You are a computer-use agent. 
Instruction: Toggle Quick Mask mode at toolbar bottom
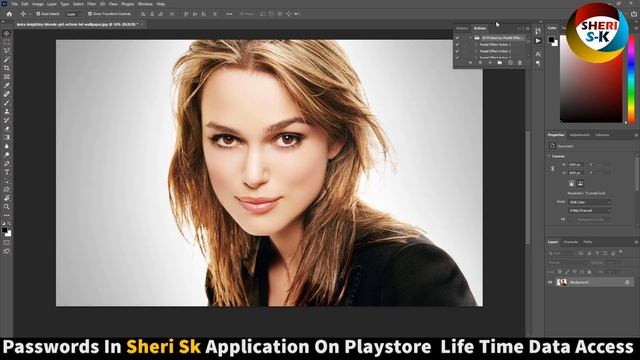(7, 242)
